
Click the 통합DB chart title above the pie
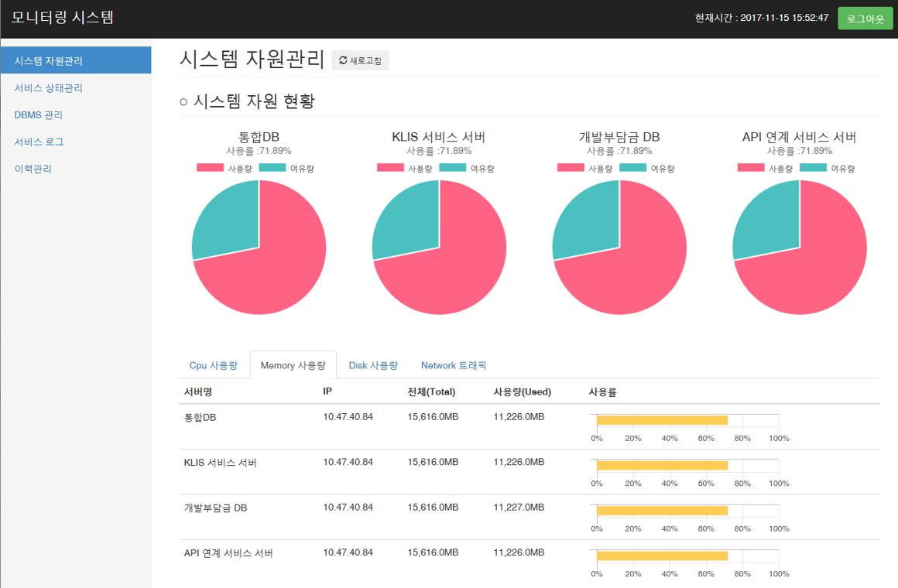259,137
